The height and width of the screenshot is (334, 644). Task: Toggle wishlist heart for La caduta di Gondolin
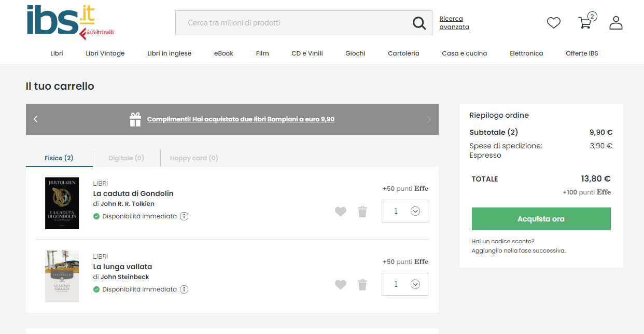(x=340, y=212)
